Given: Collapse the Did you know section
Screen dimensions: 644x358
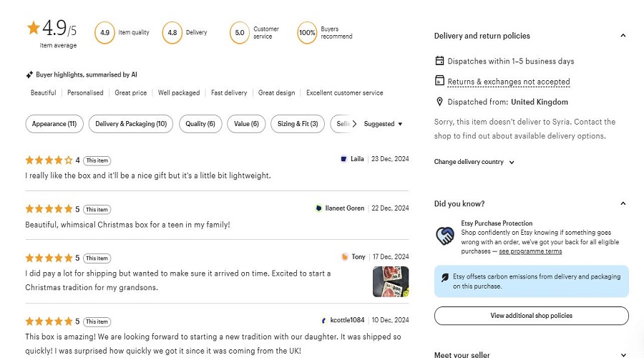Looking at the screenshot, I should [623, 203].
